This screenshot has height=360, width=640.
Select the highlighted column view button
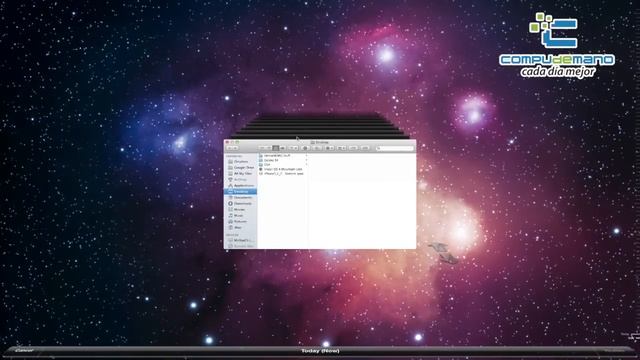(276, 148)
